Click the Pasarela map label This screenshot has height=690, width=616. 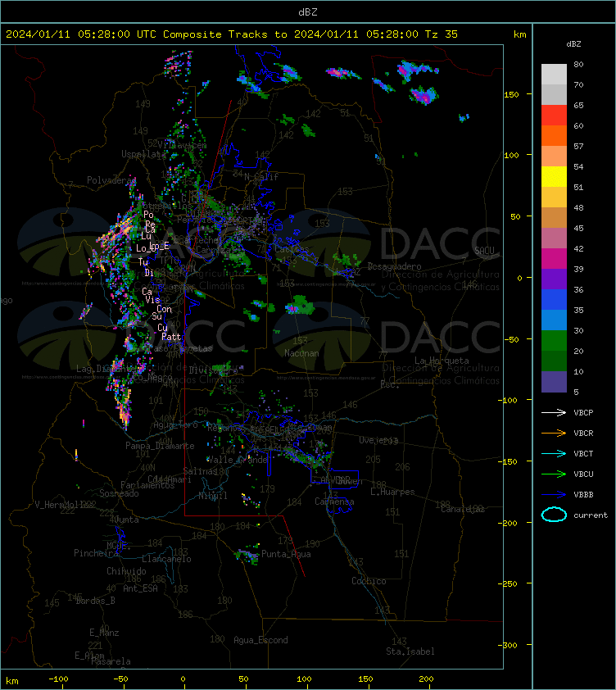(111, 661)
